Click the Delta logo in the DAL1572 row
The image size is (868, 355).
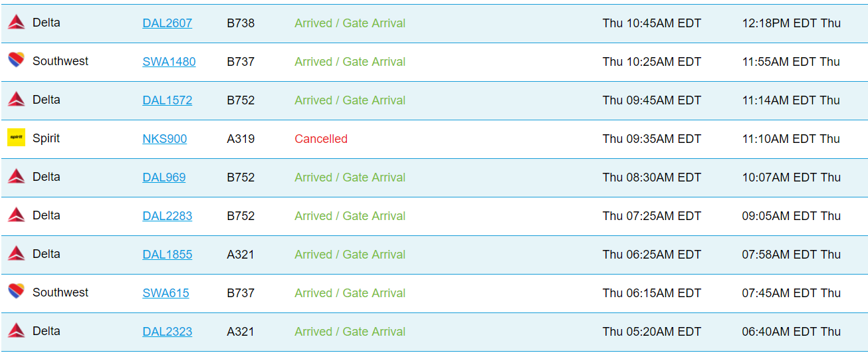click(x=16, y=100)
